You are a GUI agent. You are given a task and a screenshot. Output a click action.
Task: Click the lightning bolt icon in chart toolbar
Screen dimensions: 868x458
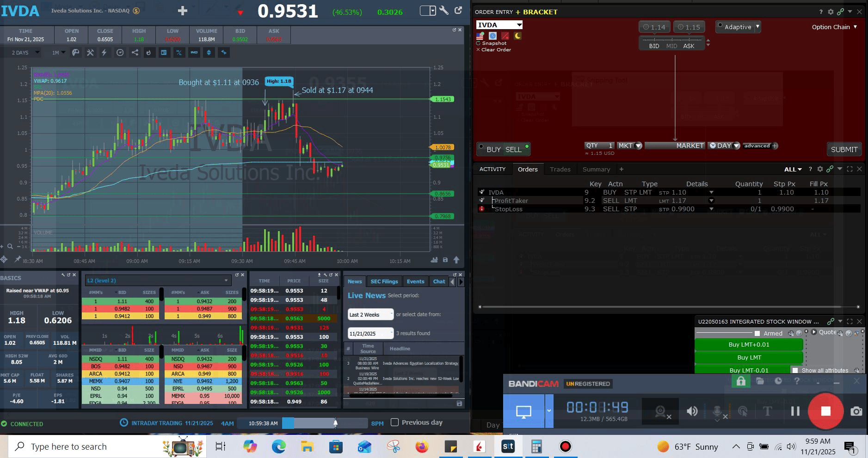click(104, 53)
